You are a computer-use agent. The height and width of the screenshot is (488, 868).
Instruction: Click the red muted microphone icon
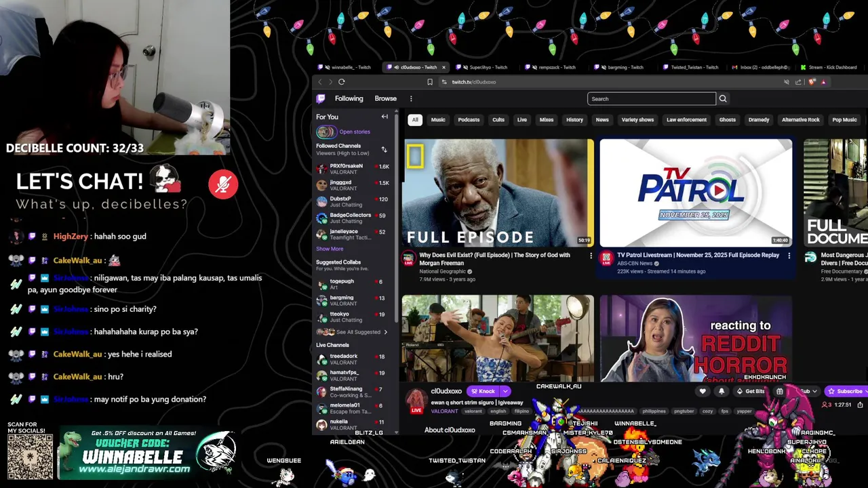coord(223,184)
